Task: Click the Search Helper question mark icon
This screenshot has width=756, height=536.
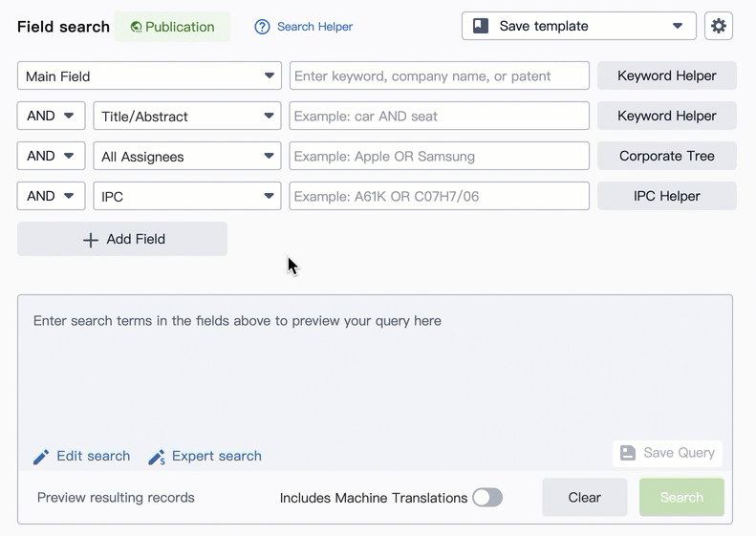Action: [x=262, y=27]
